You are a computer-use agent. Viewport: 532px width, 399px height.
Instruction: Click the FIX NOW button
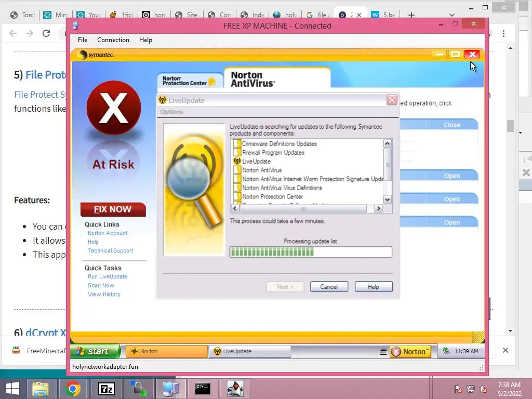[113, 209]
